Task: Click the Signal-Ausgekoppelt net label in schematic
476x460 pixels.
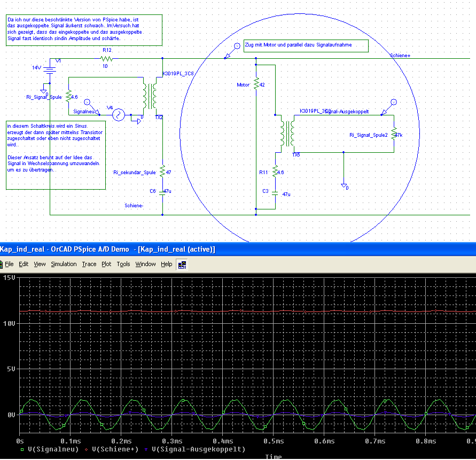Action: point(347,112)
